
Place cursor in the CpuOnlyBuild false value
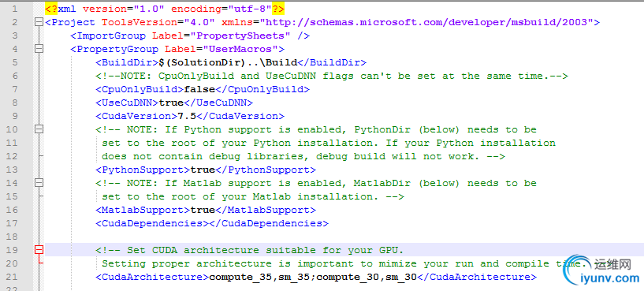[199, 89]
